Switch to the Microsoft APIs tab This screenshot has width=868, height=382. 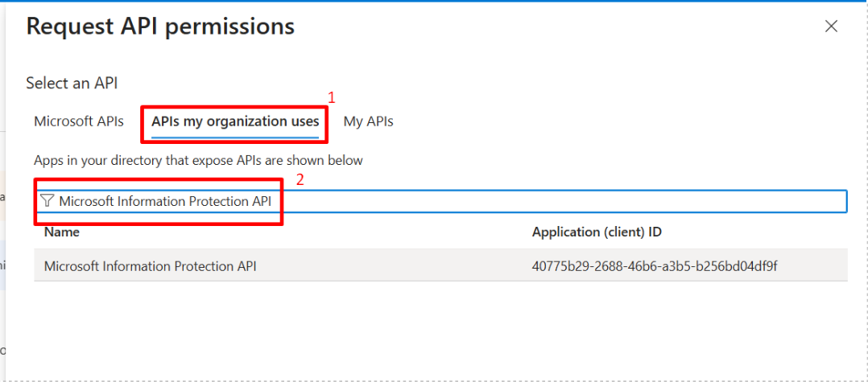(x=79, y=121)
